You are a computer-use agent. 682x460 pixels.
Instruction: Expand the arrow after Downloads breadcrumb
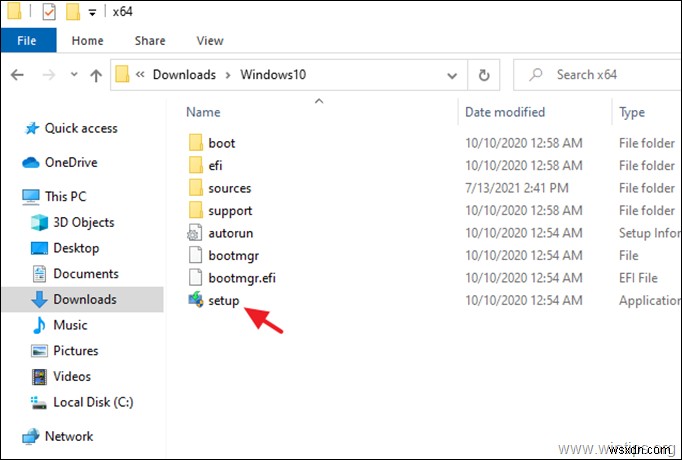228,75
